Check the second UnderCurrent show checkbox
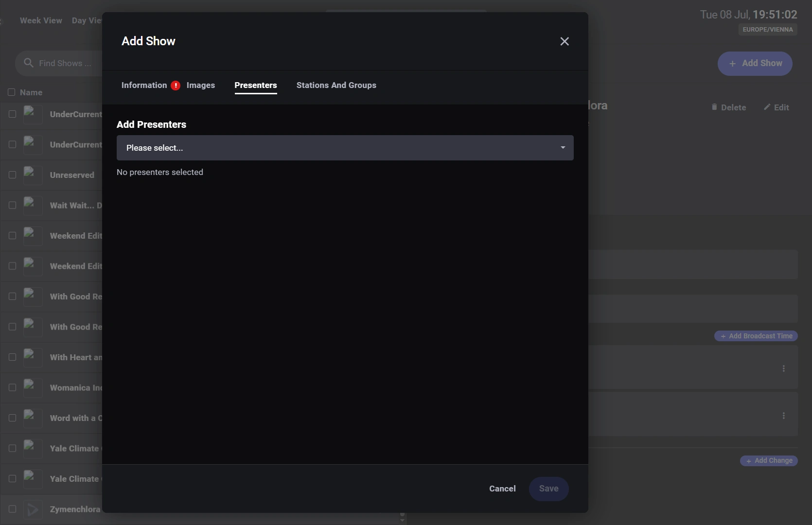Viewport: 812px width, 525px height. click(13, 144)
